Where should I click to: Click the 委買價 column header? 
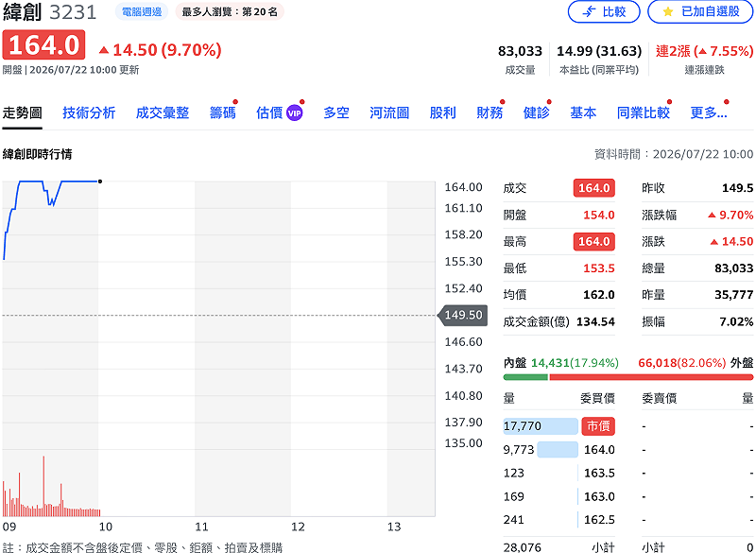point(597,398)
